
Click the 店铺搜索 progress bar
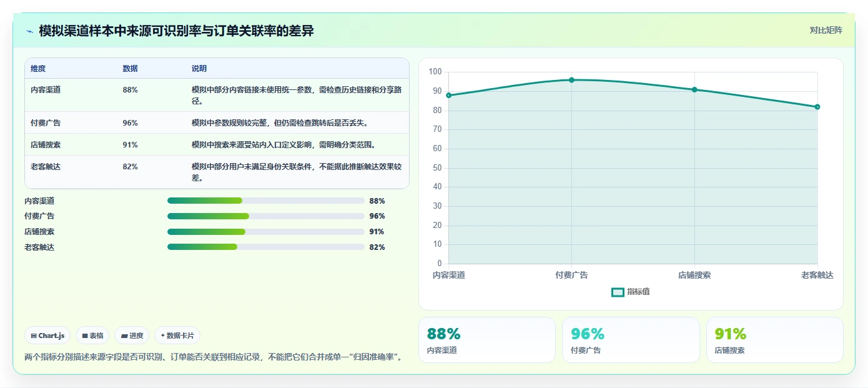point(266,231)
